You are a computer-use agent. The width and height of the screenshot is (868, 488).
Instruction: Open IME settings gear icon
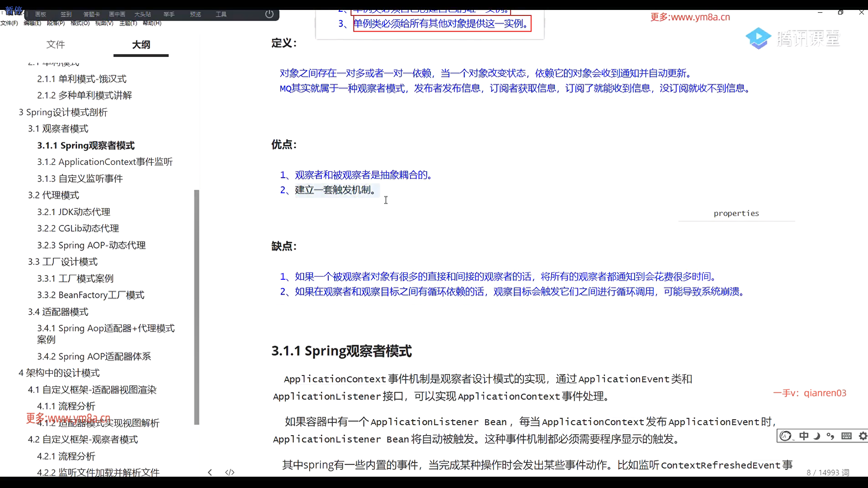point(863,436)
